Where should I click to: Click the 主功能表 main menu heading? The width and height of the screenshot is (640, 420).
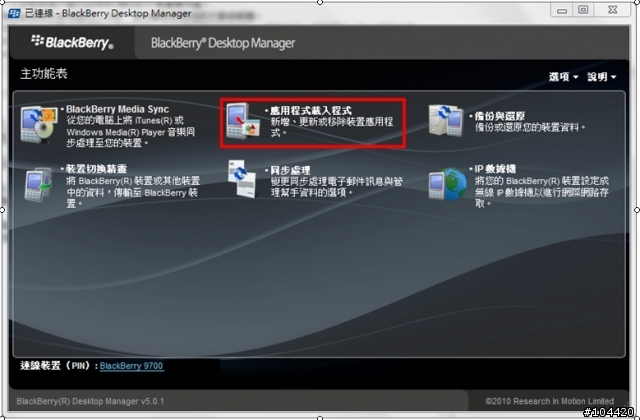(44, 74)
